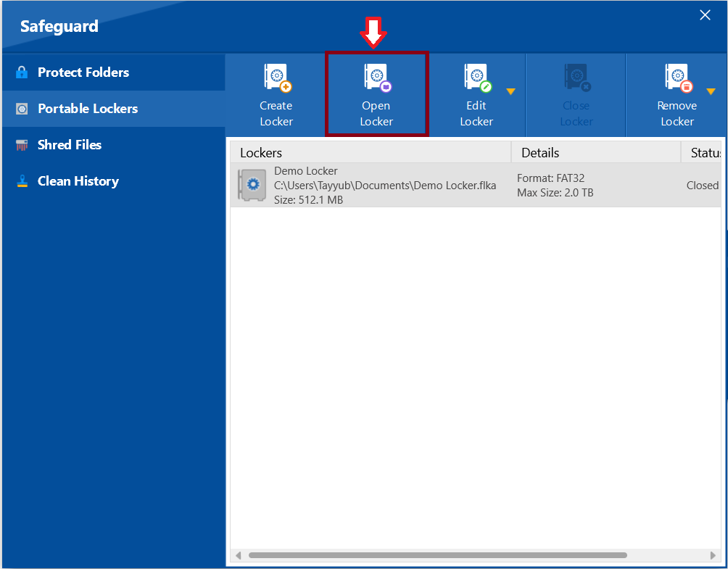Select the 'Demo Locker' name text

305,171
